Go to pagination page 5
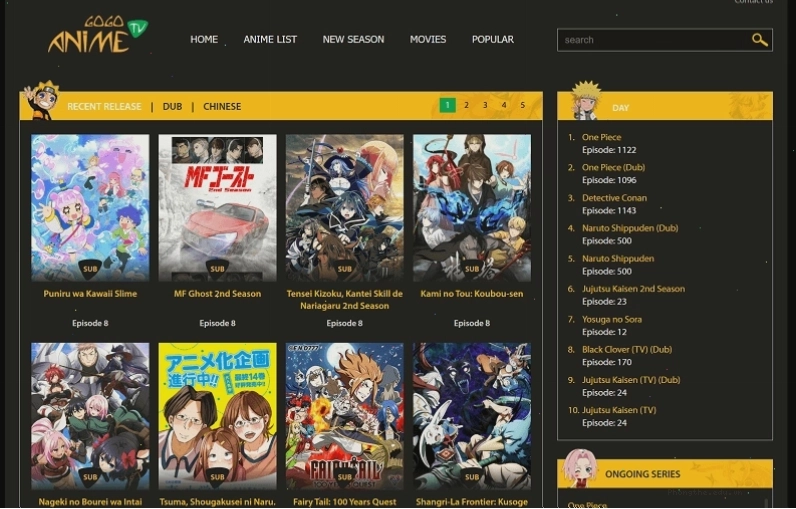 click(522, 105)
